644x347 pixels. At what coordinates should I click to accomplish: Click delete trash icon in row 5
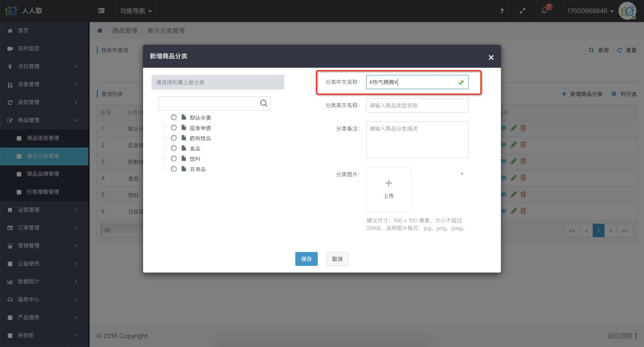coord(523,195)
